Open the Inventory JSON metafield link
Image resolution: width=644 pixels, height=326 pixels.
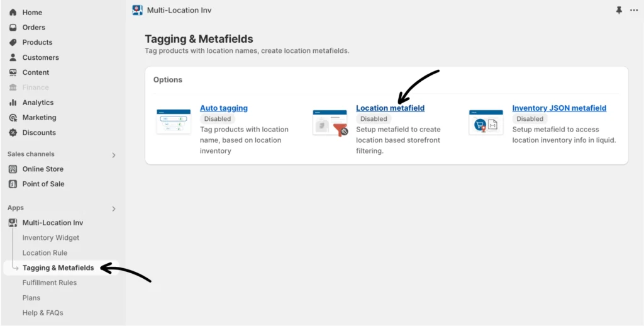point(559,108)
